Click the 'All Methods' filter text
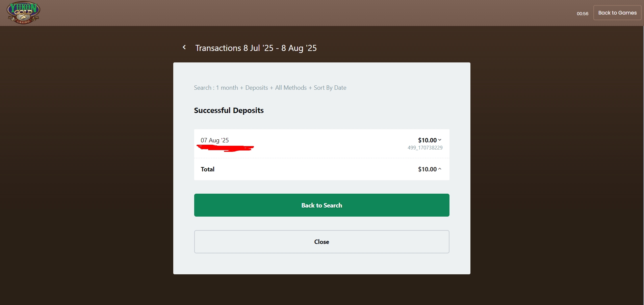The image size is (644, 305). (x=291, y=88)
